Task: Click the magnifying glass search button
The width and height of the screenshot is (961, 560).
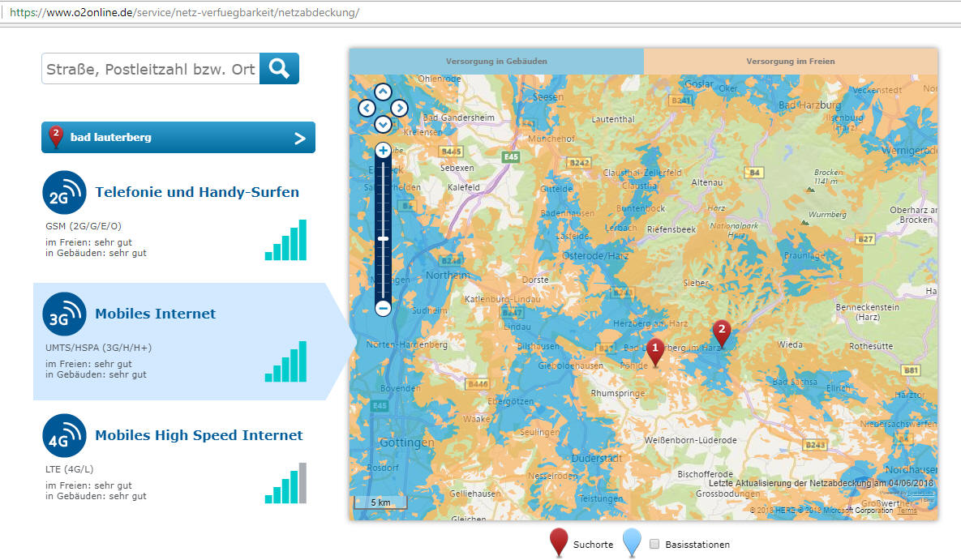Action: click(279, 69)
